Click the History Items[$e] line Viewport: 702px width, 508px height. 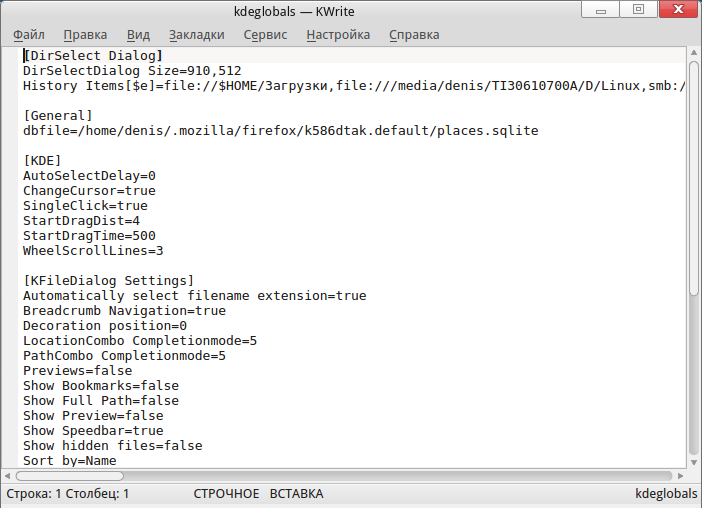tap(354, 85)
